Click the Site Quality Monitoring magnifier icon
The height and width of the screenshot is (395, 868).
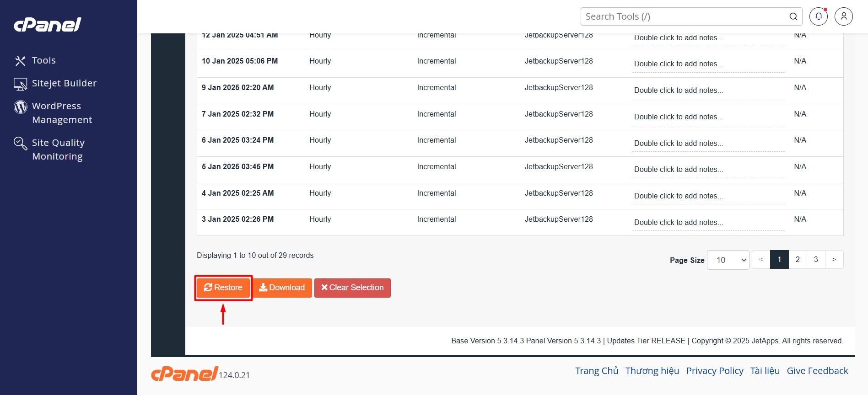(x=20, y=143)
